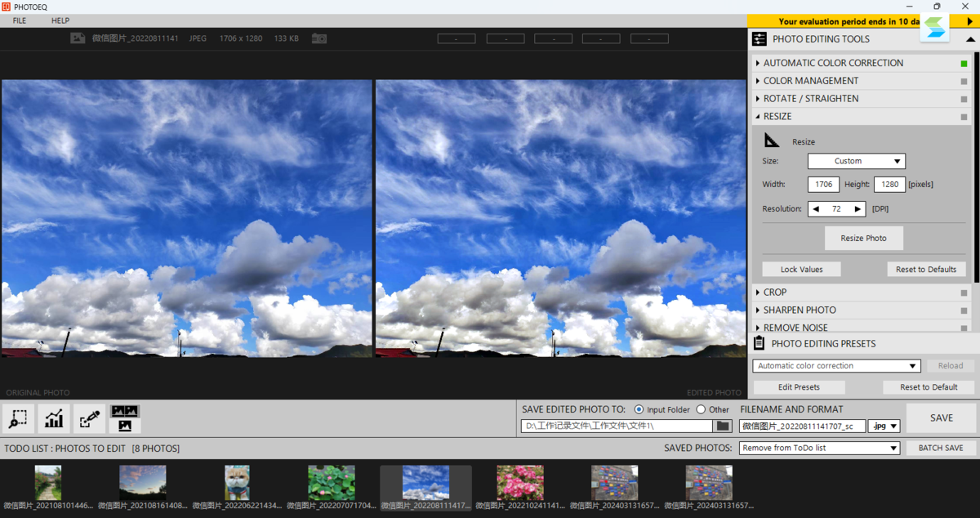Open the HELP menu
Screen dimensions: 980x518
coord(60,20)
